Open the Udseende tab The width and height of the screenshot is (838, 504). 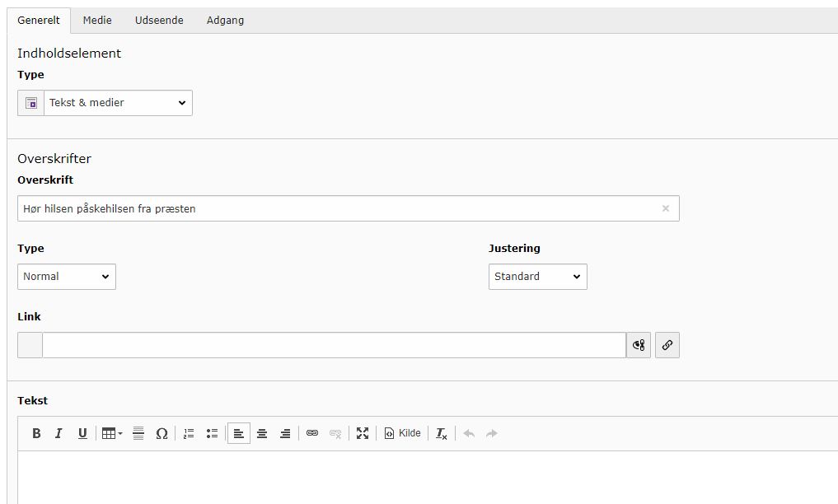pyautogui.click(x=159, y=20)
